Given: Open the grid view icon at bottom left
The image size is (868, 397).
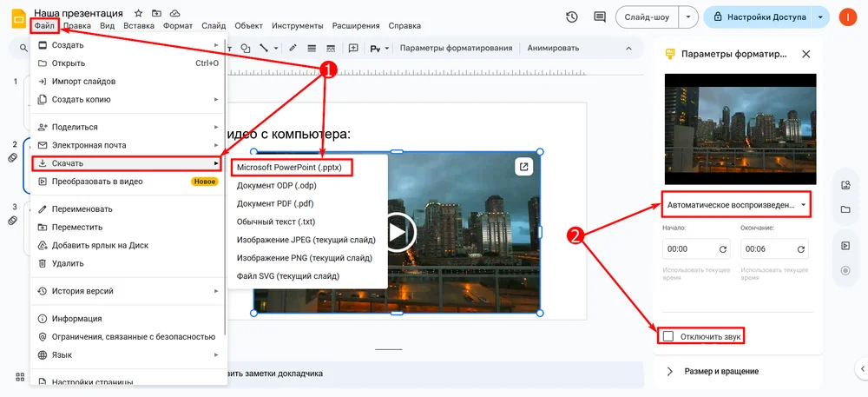Looking at the screenshot, I should [19, 377].
